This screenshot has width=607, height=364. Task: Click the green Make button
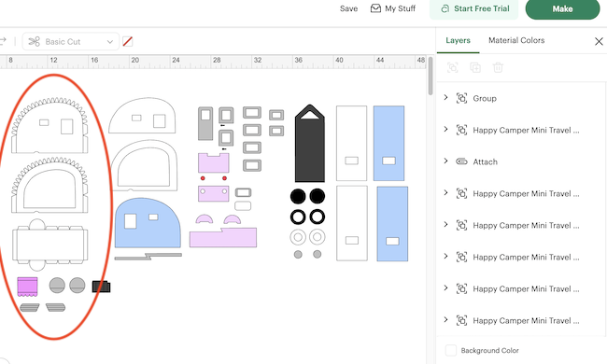pyautogui.click(x=562, y=9)
